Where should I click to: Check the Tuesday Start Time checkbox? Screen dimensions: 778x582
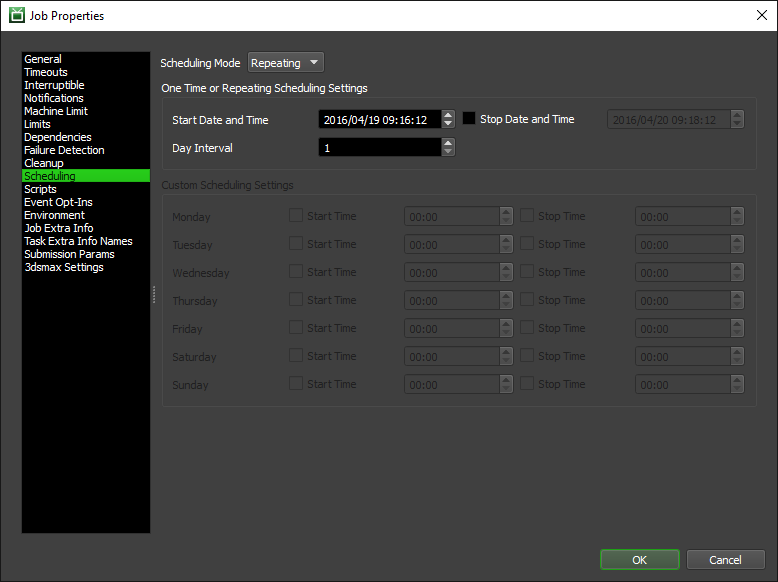[x=296, y=243]
